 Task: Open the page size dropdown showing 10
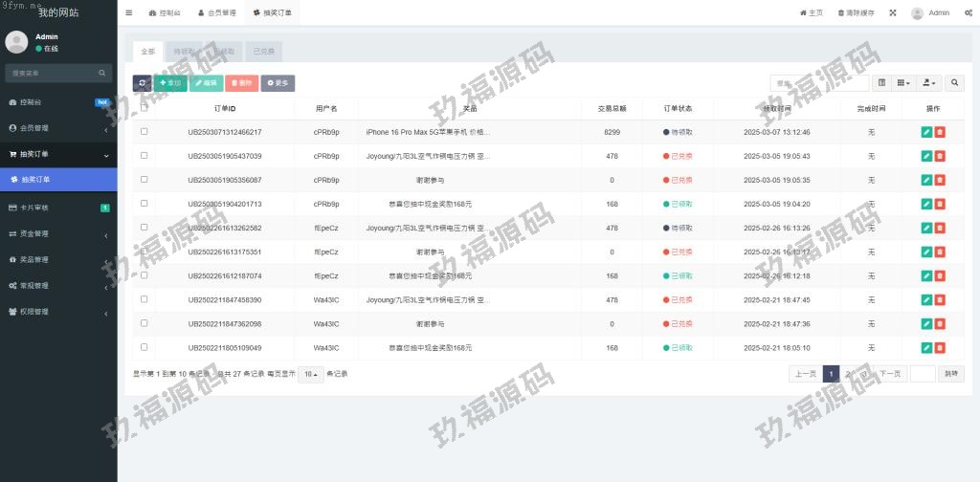pos(310,374)
